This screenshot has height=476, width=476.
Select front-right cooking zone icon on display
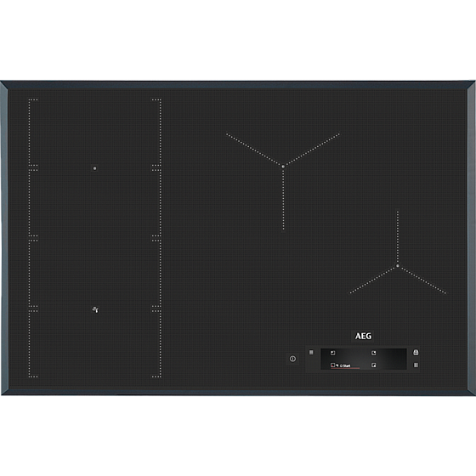374,365
